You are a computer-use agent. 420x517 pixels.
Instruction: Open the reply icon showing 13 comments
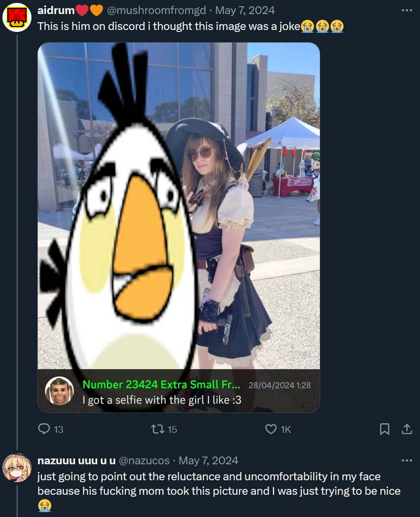(x=44, y=429)
